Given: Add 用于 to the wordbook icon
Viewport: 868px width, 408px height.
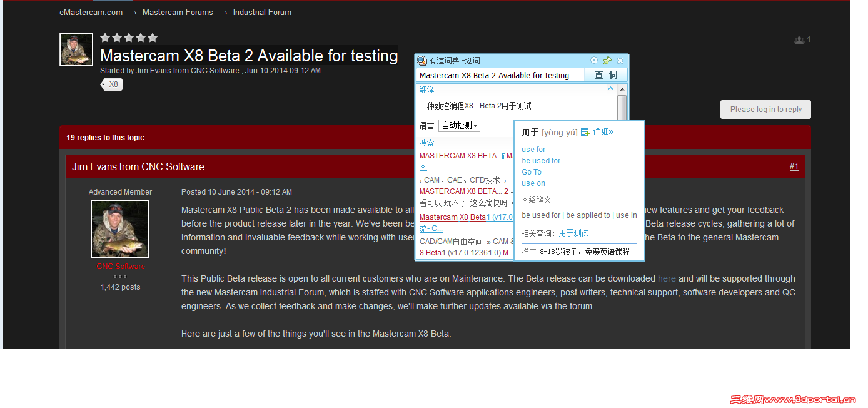Looking at the screenshot, I should (x=585, y=132).
